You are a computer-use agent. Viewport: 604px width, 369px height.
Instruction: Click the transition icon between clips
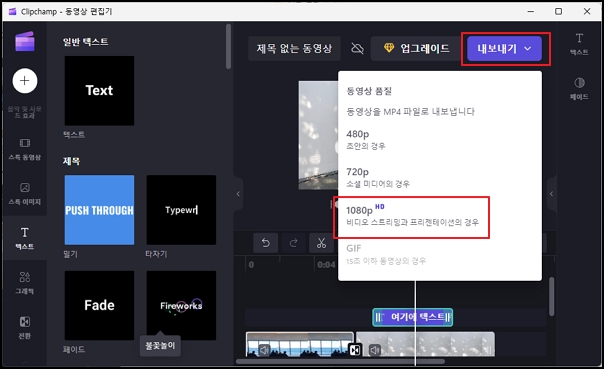coord(355,350)
